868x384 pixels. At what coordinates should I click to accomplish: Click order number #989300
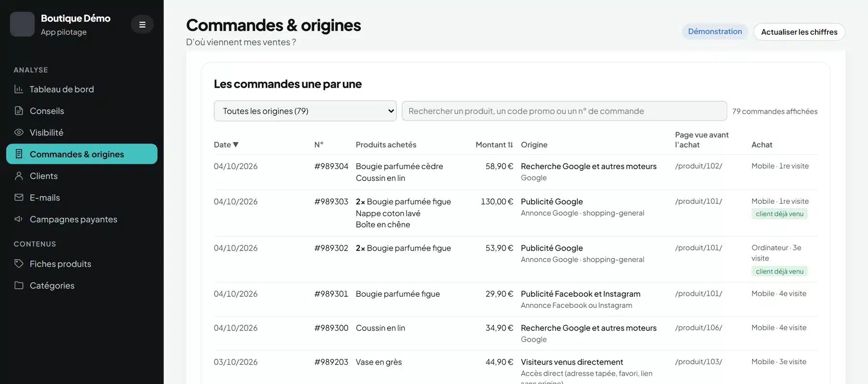click(331, 328)
